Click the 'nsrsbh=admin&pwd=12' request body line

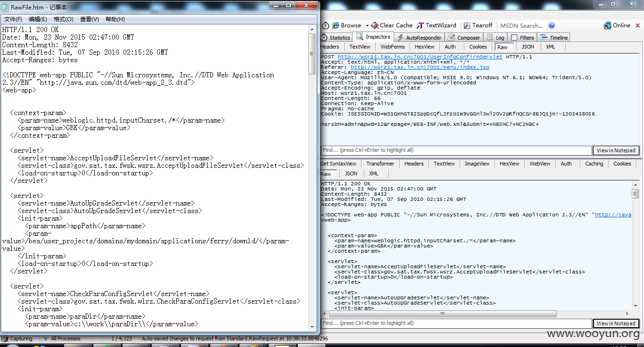pyautogui.click(x=430, y=124)
